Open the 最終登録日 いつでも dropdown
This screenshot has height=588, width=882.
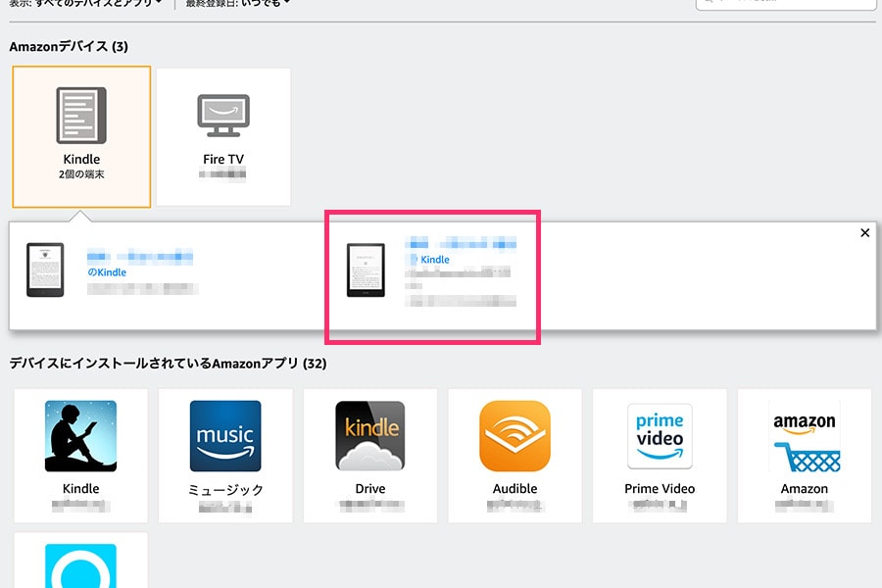(266, 3)
